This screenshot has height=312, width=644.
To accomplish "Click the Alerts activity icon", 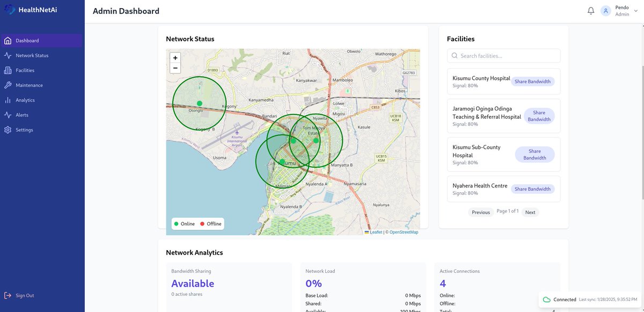I will coord(8,115).
